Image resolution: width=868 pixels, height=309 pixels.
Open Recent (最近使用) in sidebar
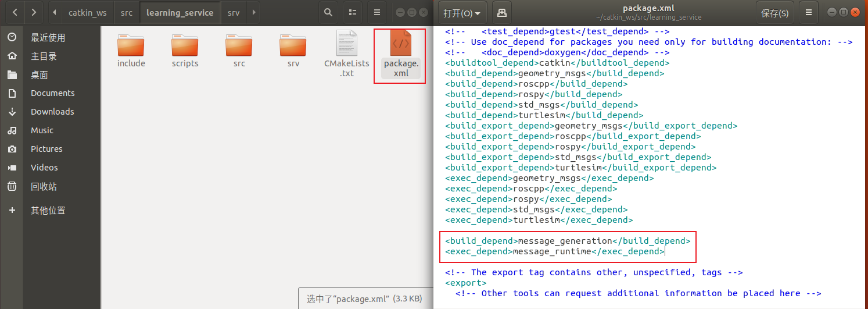point(51,37)
